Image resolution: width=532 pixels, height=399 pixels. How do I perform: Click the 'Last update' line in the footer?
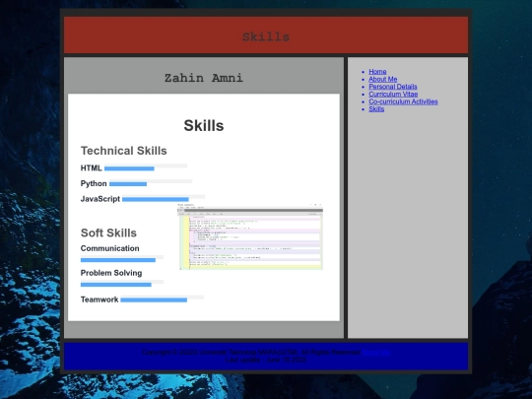pos(266,360)
